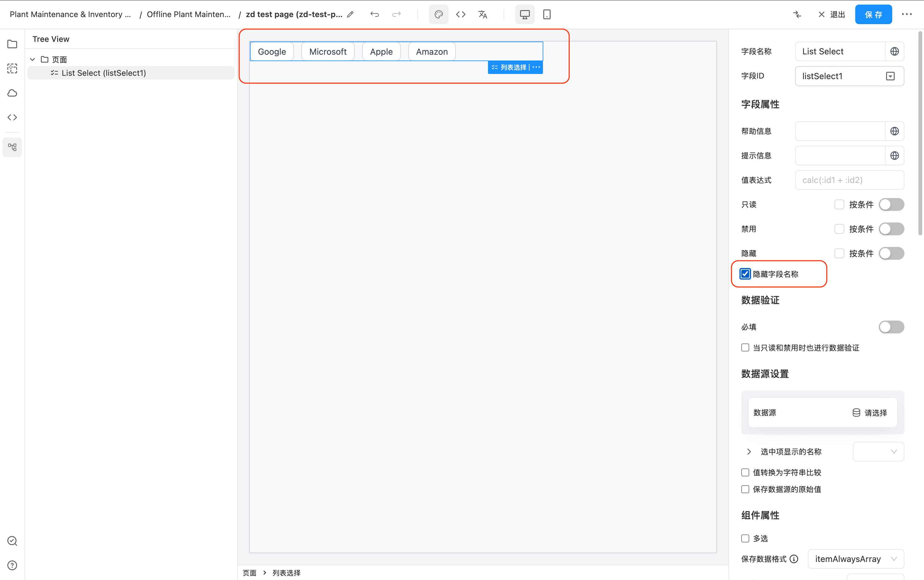Click the globe icon for 字段名称
Viewport: 924px width, 580px height.
tap(894, 51)
